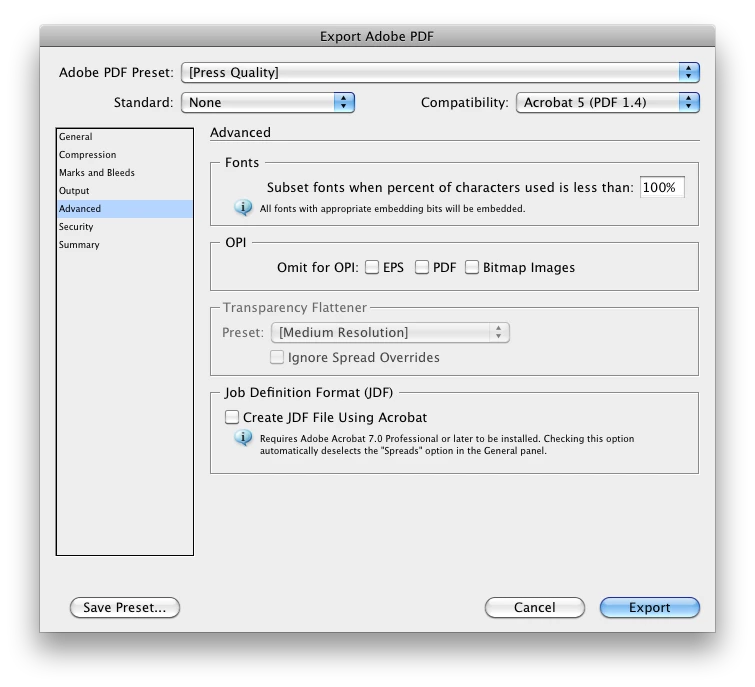The width and height of the screenshot is (755, 687).
Task: Switch to the Security panel
Action: [x=125, y=227]
